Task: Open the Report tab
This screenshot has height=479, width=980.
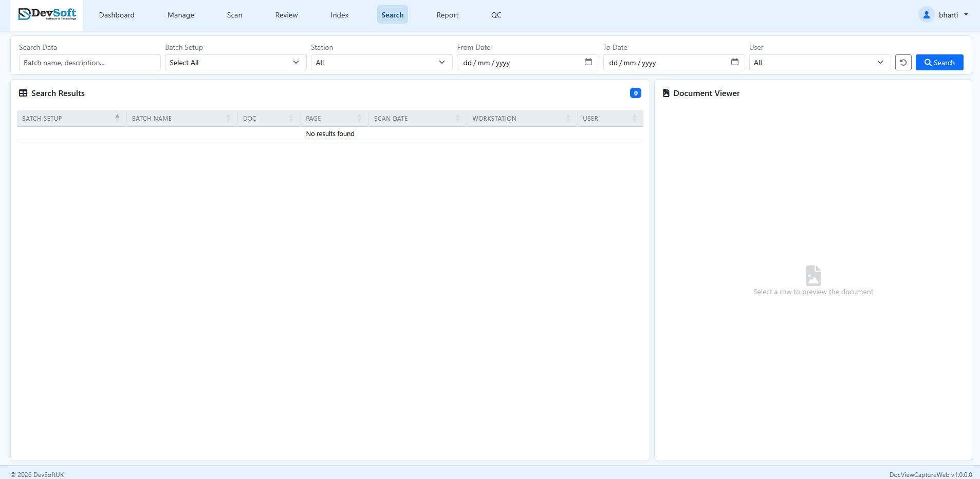Action: 448,15
